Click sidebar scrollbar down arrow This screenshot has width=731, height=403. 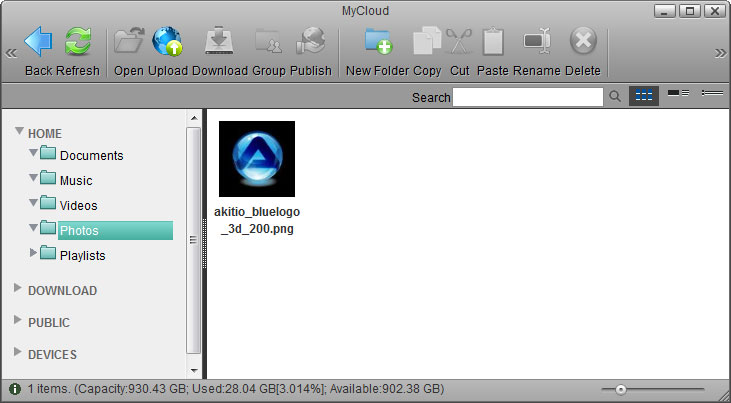[x=194, y=371]
